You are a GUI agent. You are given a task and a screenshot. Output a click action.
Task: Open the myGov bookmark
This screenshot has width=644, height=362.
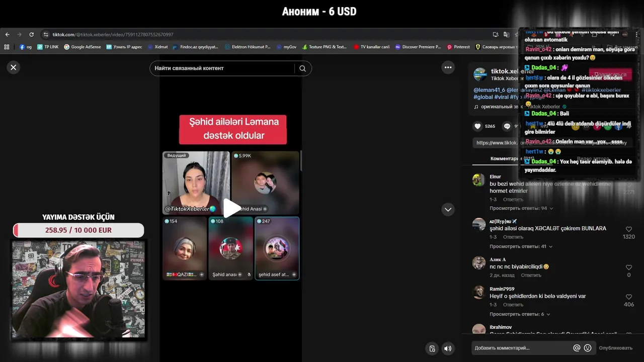tap(286, 47)
